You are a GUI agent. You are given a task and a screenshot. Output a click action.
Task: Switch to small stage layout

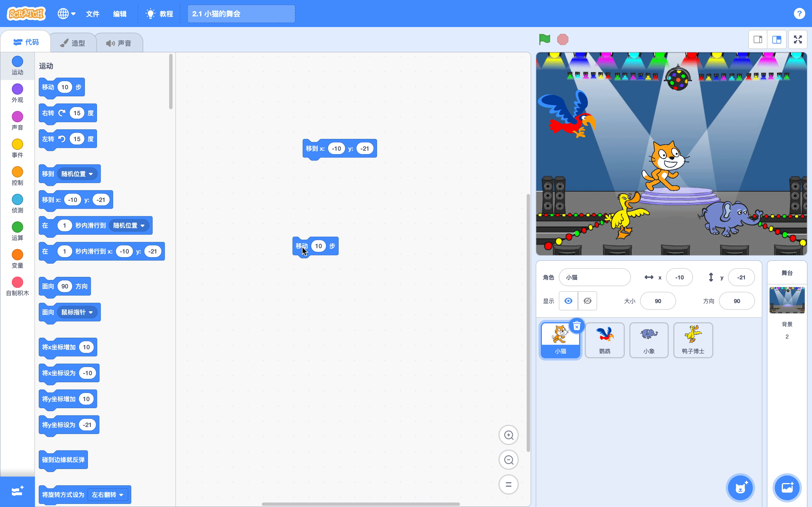[x=758, y=39]
